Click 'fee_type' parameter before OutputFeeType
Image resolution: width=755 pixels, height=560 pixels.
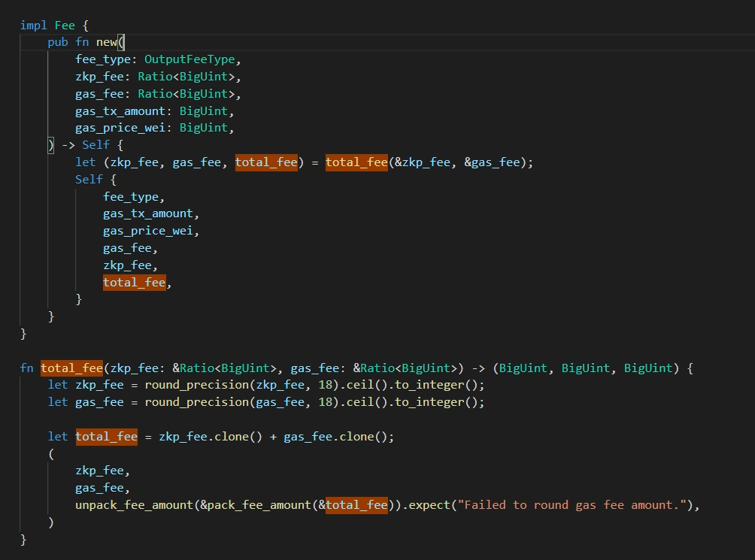tap(103, 59)
